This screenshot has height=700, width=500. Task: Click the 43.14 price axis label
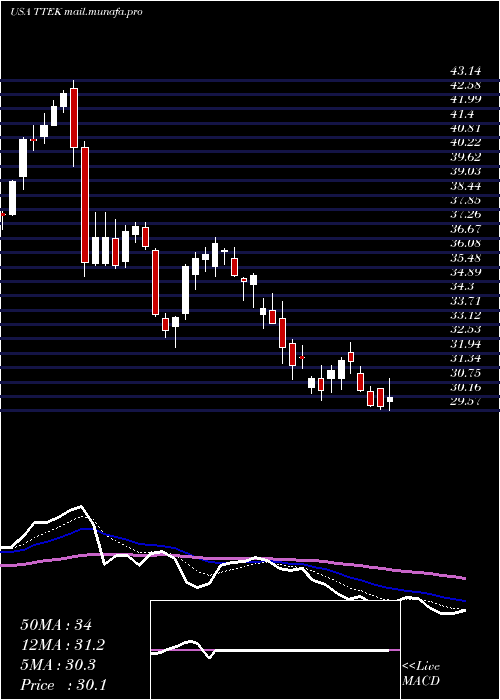(464, 71)
